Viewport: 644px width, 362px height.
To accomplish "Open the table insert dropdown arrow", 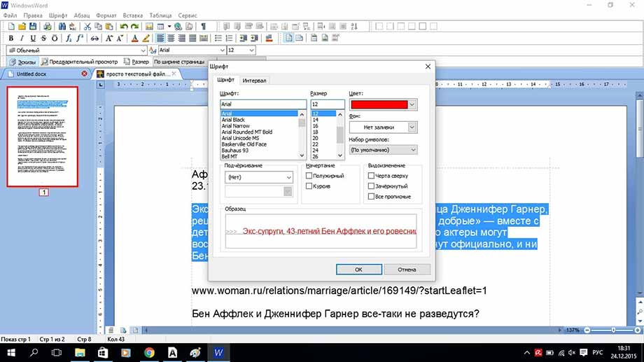I will pyautogui.click(x=169, y=27).
